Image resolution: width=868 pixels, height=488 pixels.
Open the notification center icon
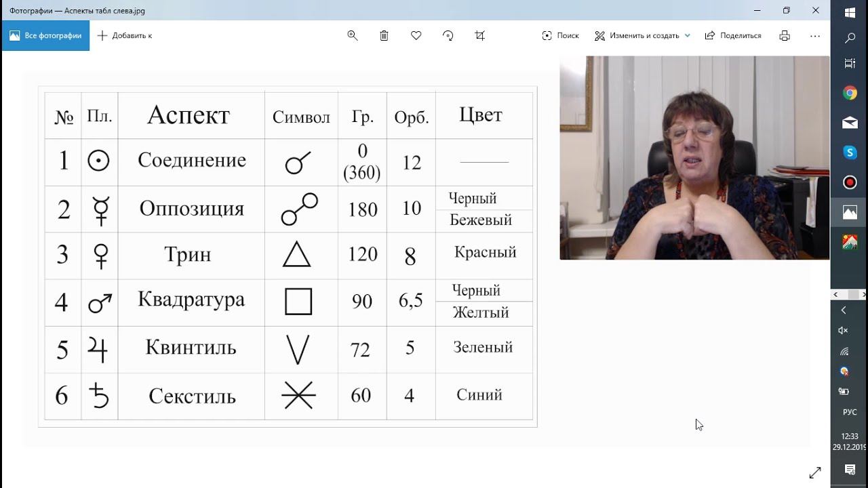point(850,469)
